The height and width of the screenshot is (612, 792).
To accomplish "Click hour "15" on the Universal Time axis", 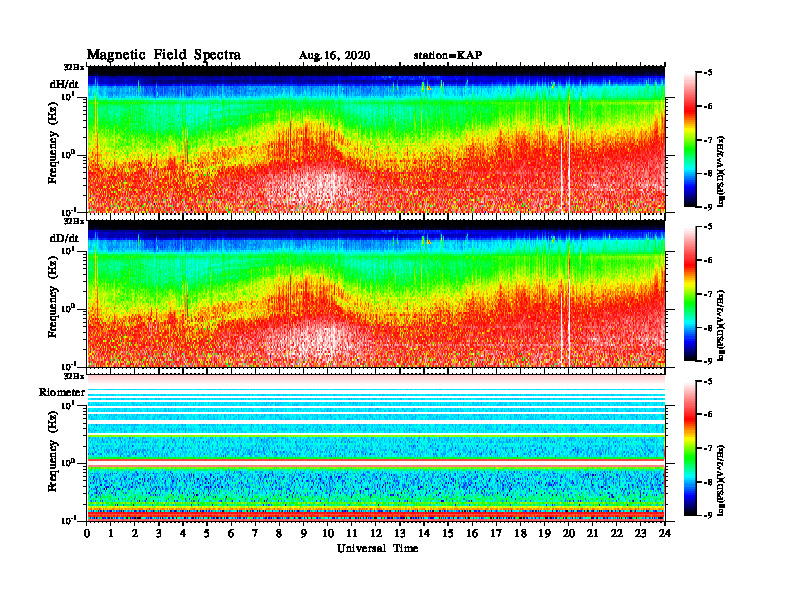I will click(x=448, y=534).
